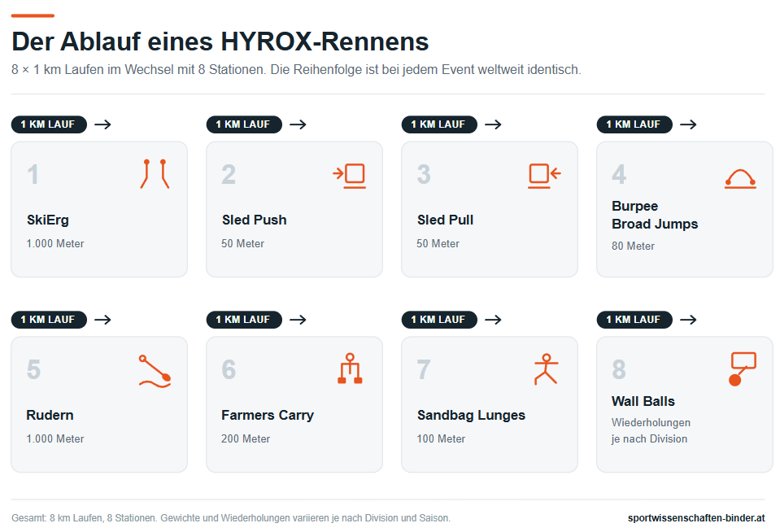Screen dimensions: 780x532
Task: Click the 1 KM LAUF badge above Burpee card
Action: point(634,124)
